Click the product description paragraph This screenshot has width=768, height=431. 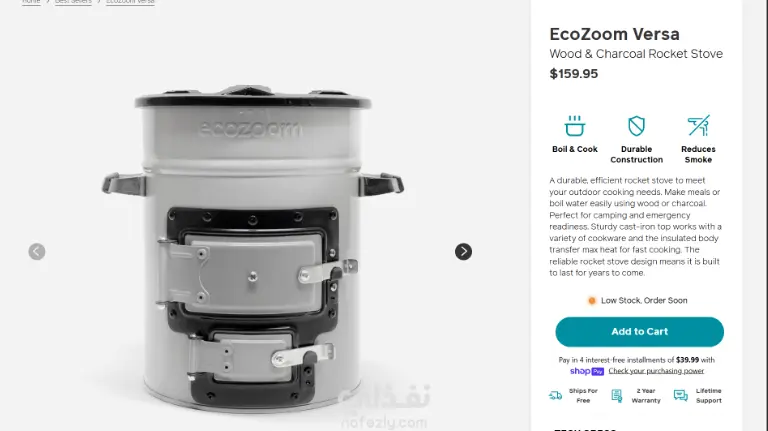click(x=635, y=227)
